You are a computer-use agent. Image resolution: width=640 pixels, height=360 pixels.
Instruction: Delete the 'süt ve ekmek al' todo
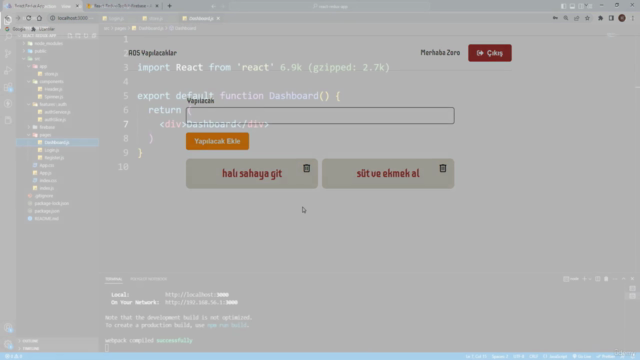coord(443,168)
